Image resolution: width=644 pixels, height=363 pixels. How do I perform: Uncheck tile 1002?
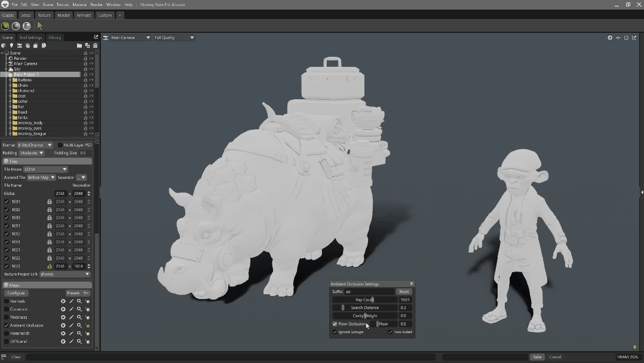coord(7,210)
